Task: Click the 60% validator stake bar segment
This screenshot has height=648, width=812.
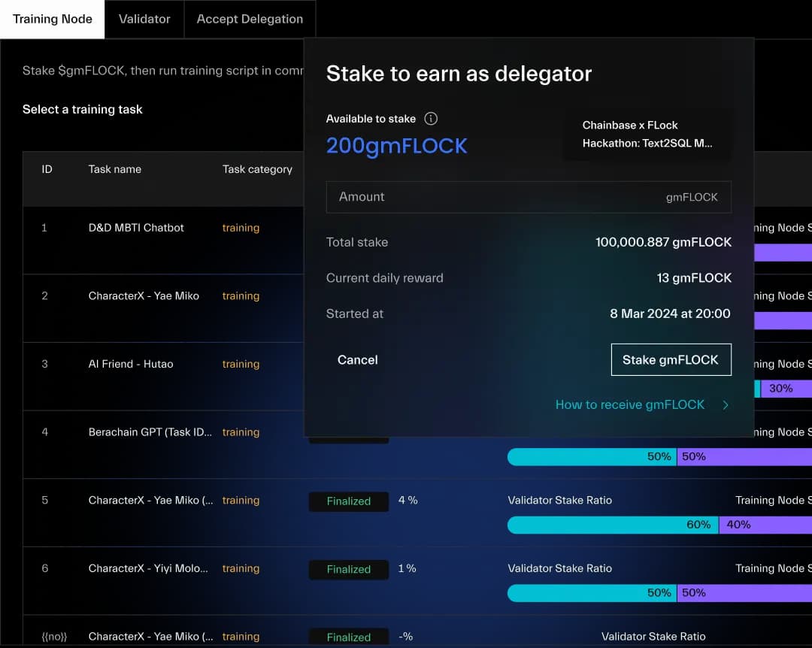Action: [x=613, y=525]
